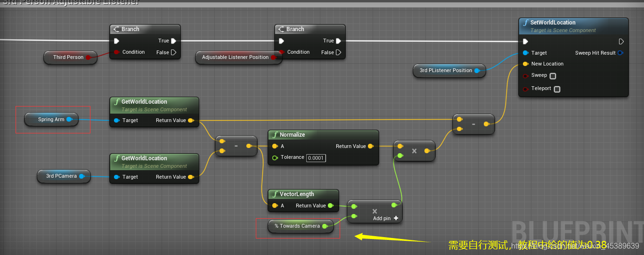Select the 3rd PCamera variable node
This screenshot has height=255, width=644.
[x=64, y=176]
